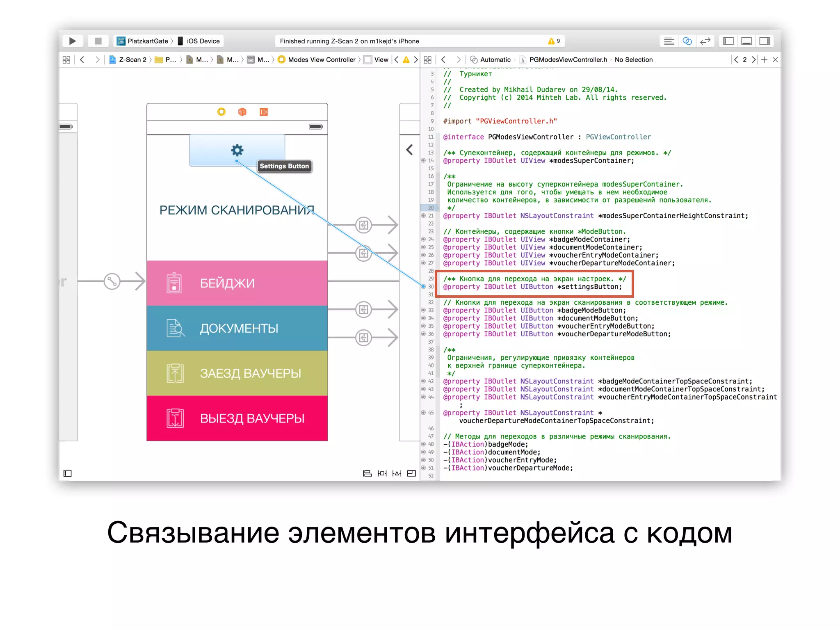Go back in storyboard editor history

[82, 60]
